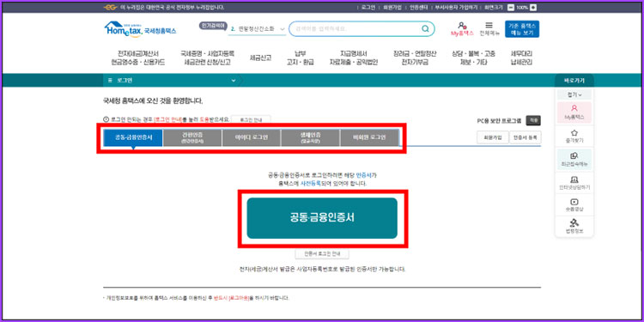This screenshot has width=644, height=322.
Task: Open 전자(세금)계산서 현금영수증 menu
Action: pyautogui.click(x=138, y=58)
